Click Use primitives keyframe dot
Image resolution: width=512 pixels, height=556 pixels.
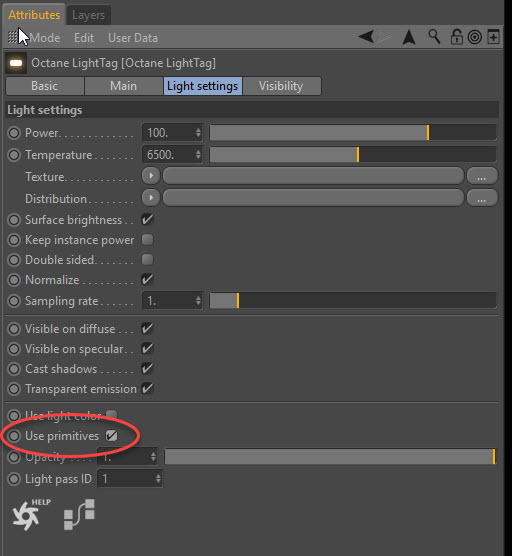point(14,436)
